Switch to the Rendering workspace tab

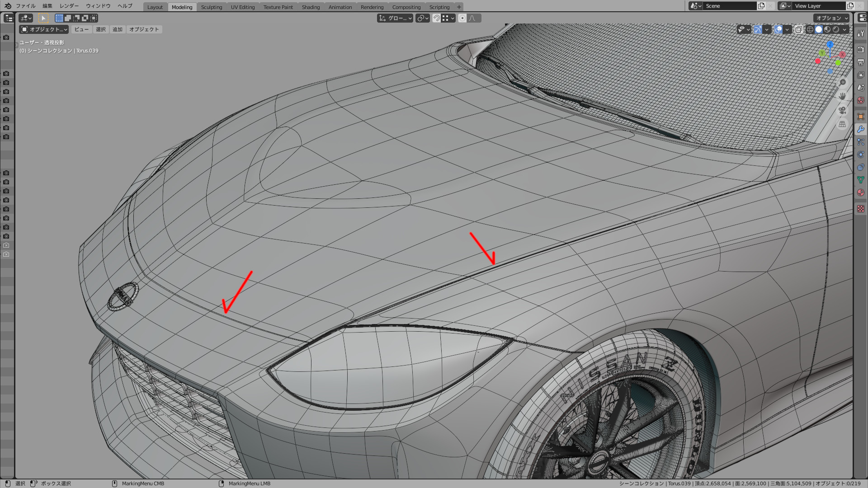[372, 7]
